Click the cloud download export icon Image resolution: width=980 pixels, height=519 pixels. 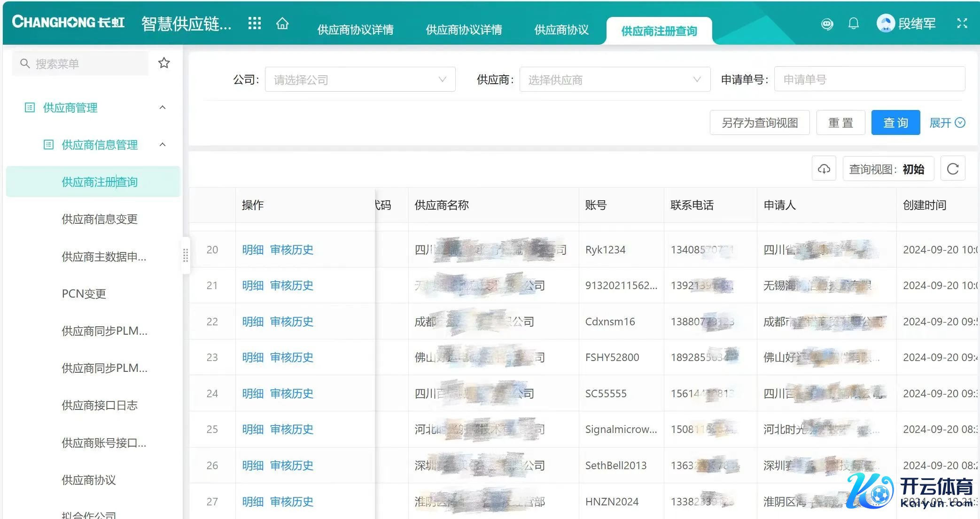click(824, 169)
